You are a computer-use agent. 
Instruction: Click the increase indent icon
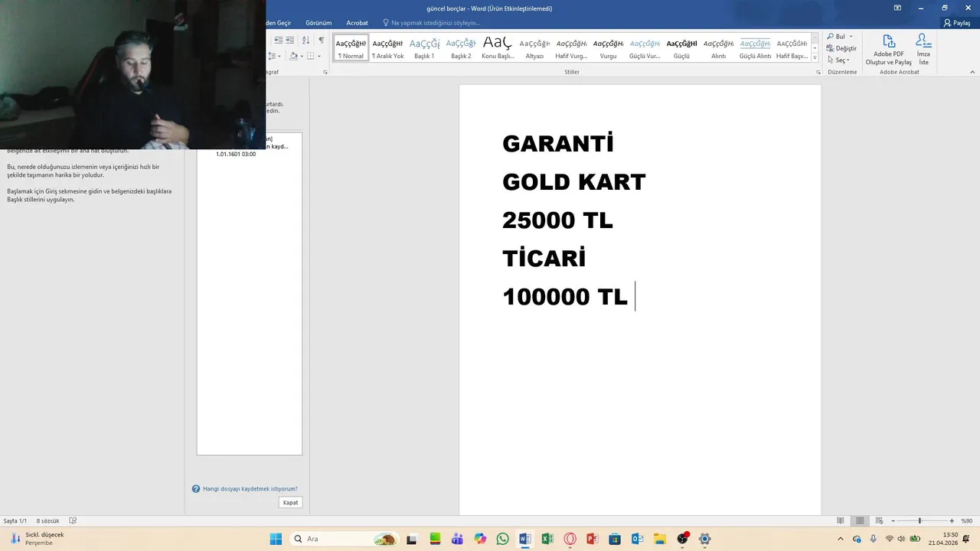289,40
